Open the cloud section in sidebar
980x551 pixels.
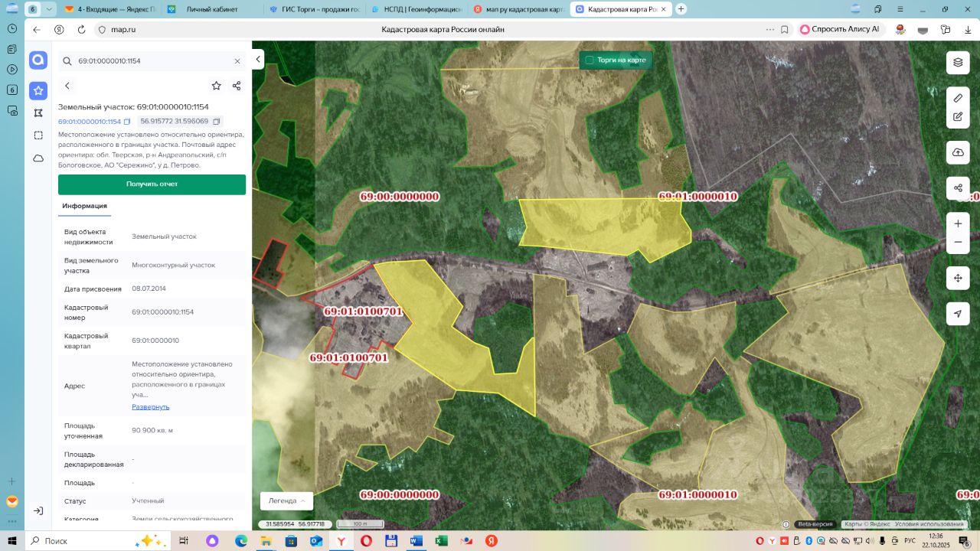(38, 158)
